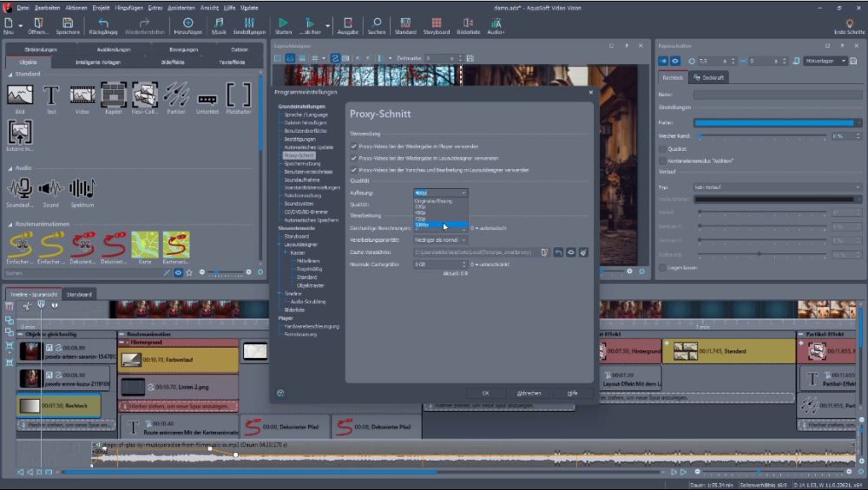Select the Partikel object in the toolbox

176,95
